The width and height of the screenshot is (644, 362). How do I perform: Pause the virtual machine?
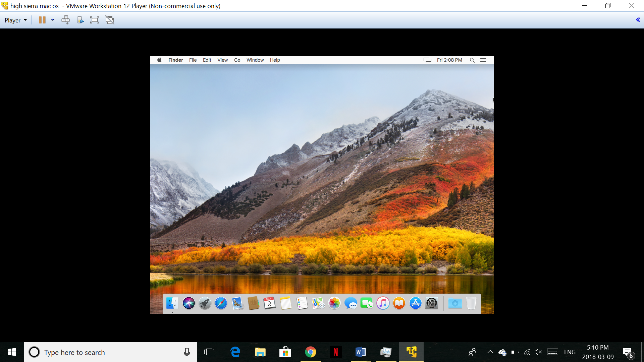pyautogui.click(x=42, y=20)
